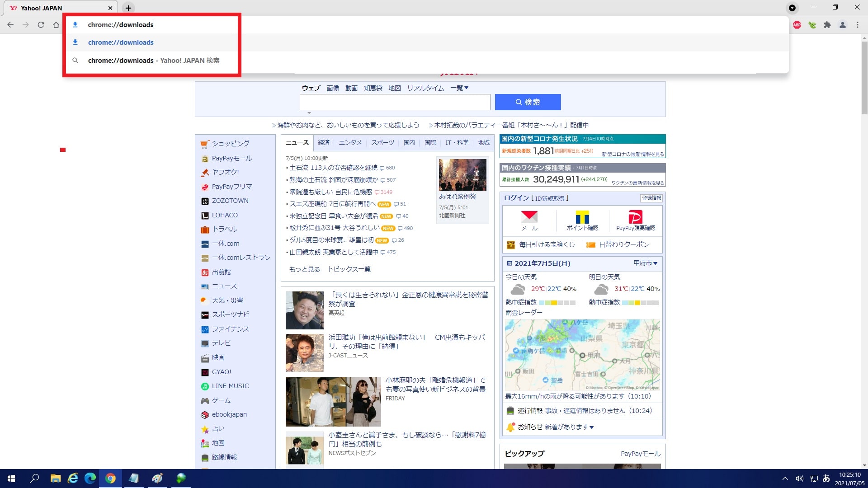Reload the page with refresh icon
The height and width of the screenshot is (488, 868).
(x=41, y=25)
